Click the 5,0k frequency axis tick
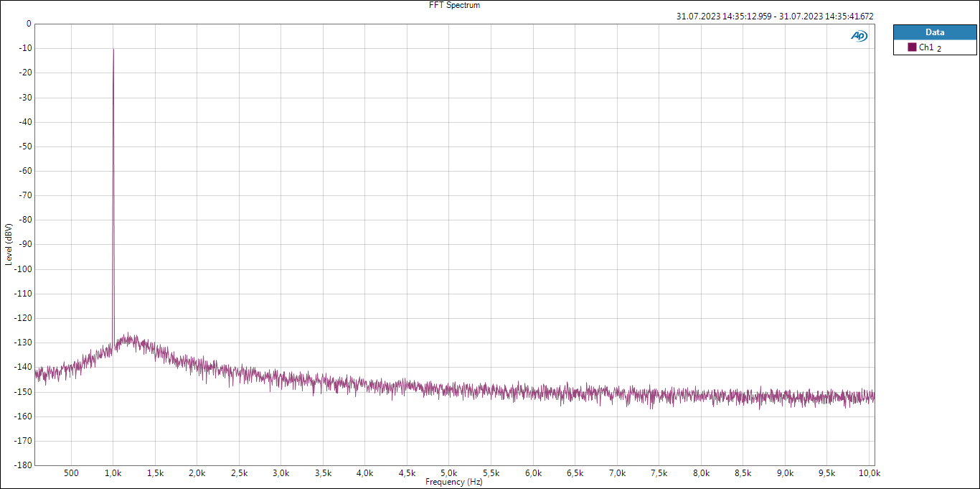Image resolution: width=980 pixels, height=489 pixels. click(449, 473)
